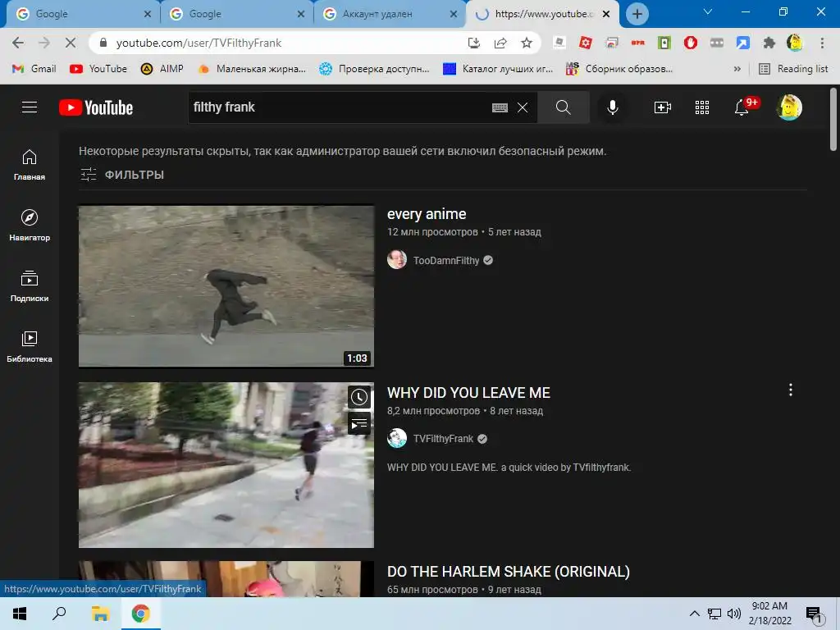Click the Chrome profile avatar

click(x=795, y=43)
